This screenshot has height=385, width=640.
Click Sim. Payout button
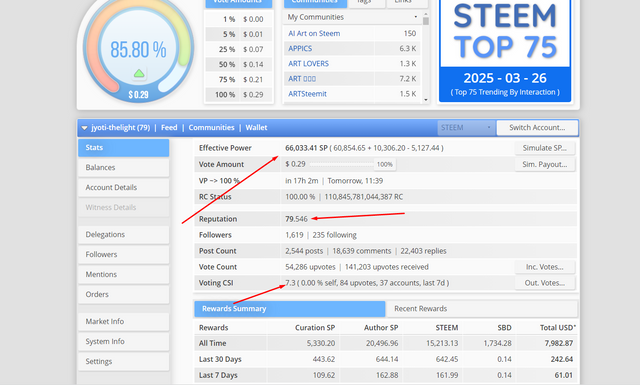click(544, 165)
